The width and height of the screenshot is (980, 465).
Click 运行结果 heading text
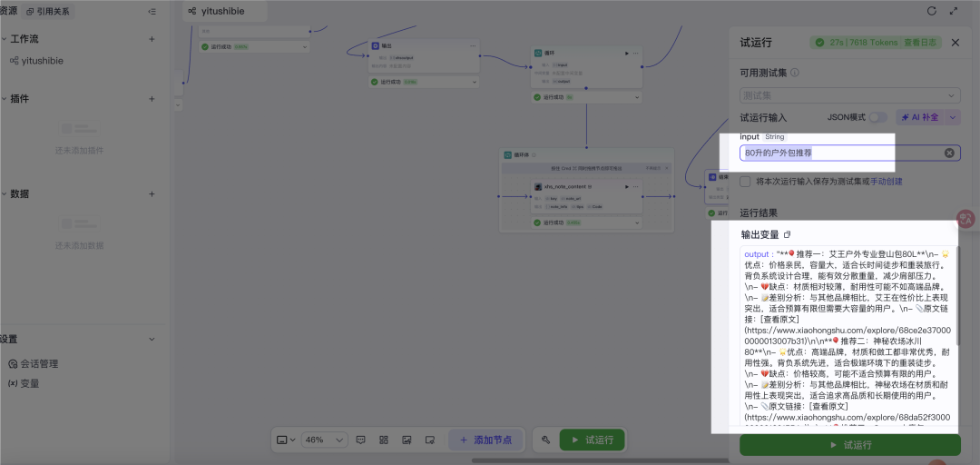coord(759,213)
